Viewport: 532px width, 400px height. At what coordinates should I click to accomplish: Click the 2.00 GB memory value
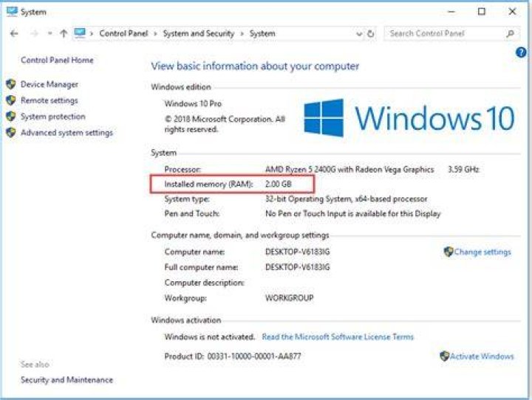click(279, 184)
